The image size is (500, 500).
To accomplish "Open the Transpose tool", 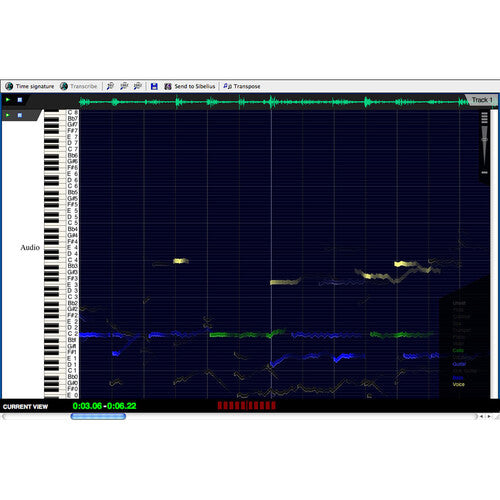I will (242, 86).
